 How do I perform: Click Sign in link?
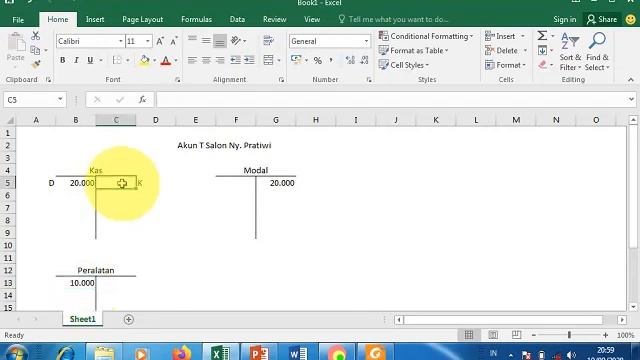point(564,20)
